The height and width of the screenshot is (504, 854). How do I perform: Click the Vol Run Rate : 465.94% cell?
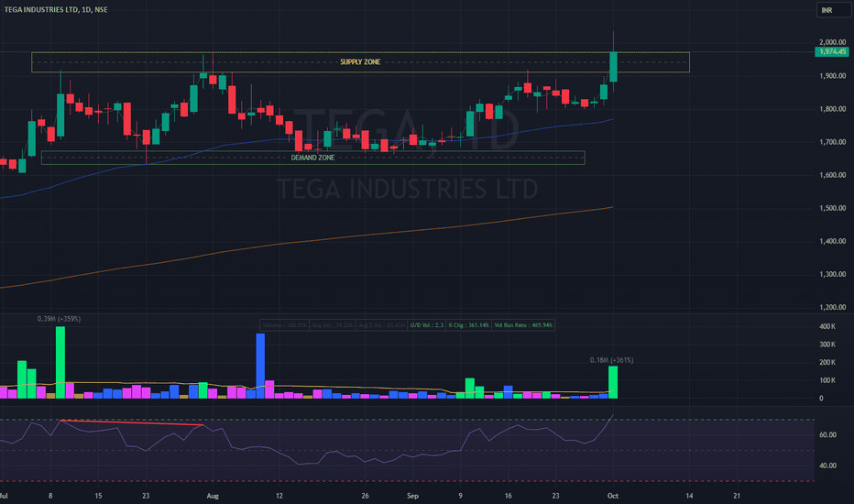point(523,325)
